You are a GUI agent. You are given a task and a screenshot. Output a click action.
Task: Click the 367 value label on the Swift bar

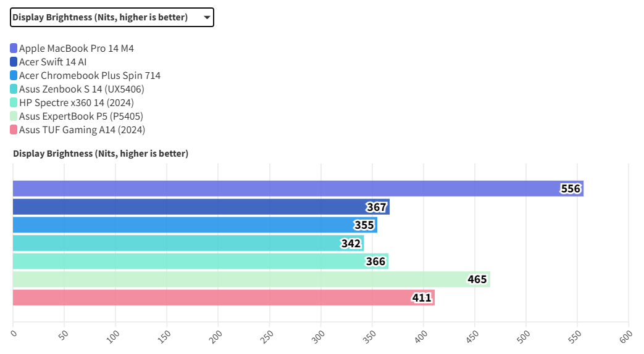point(376,207)
